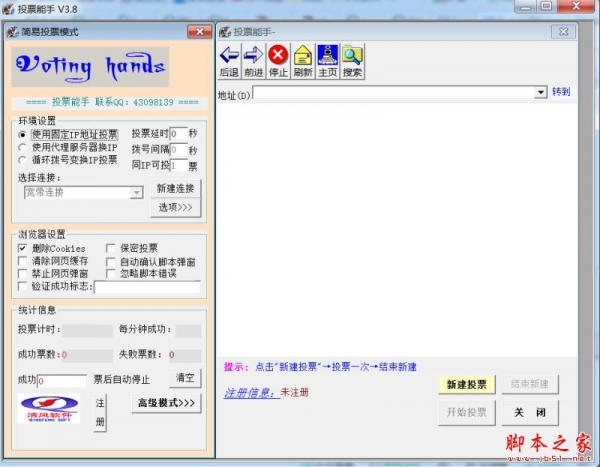Focus the 同IP可投 votes input field
The image size is (600, 467).
[178, 165]
